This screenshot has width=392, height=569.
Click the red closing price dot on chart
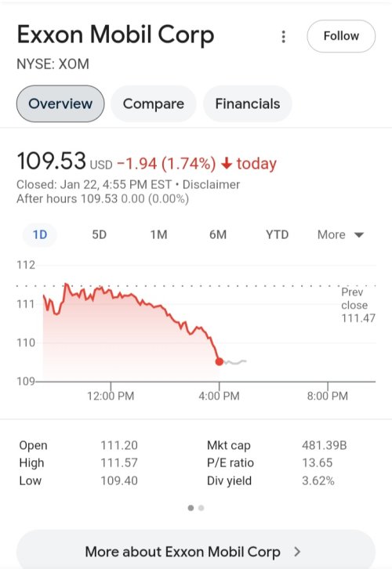coord(220,361)
